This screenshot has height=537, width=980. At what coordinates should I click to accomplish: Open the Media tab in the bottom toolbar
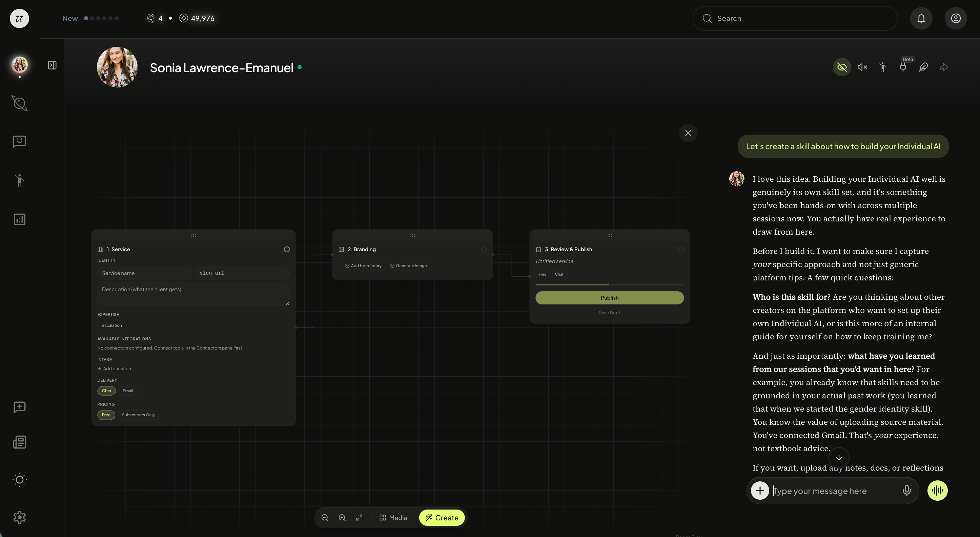(x=393, y=518)
